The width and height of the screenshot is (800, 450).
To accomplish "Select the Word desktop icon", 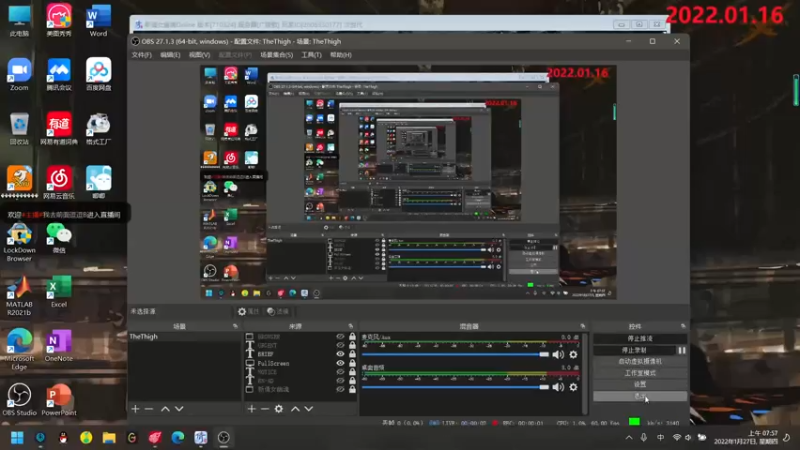I will (x=98, y=20).
